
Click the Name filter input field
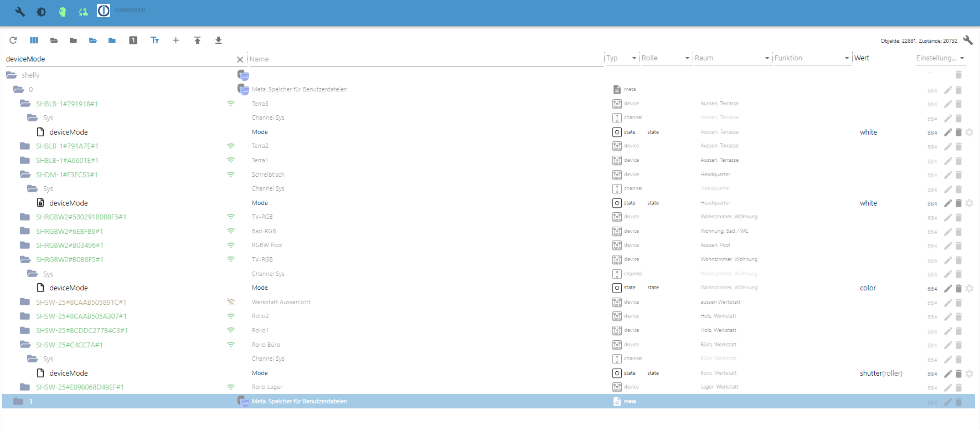(426, 59)
